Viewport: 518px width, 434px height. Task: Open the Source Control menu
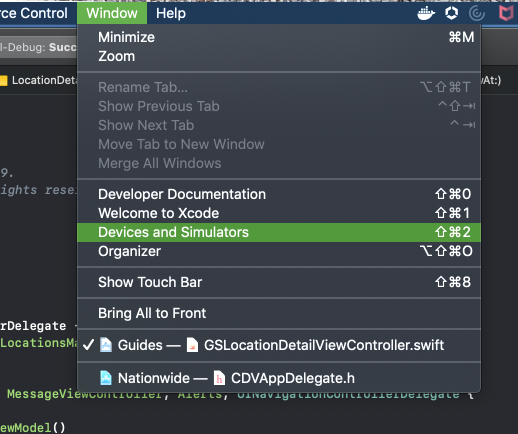34,13
